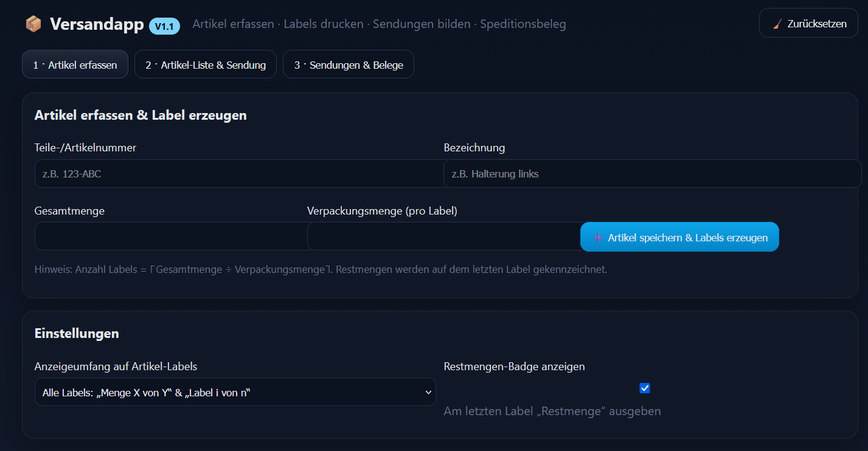
Task: Open the Anzeigeumfang auf Artikel-Labels dropdown
Action: pyautogui.click(x=235, y=392)
